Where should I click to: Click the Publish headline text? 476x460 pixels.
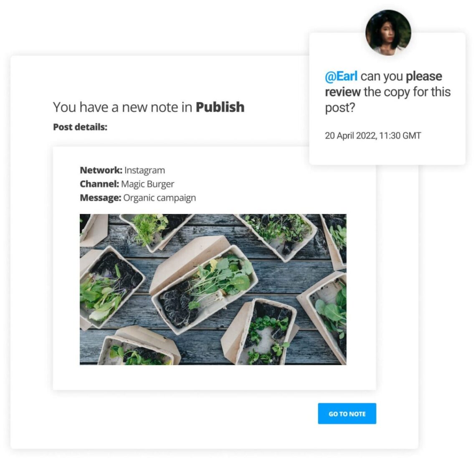click(x=219, y=107)
